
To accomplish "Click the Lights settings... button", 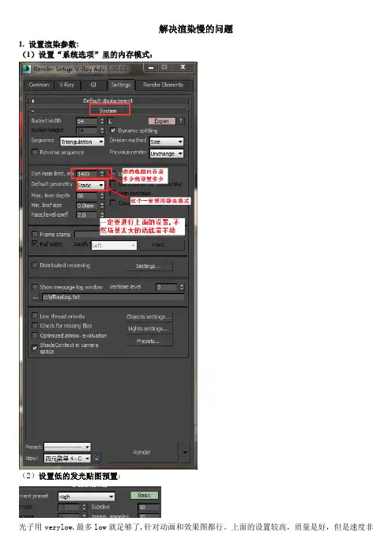I will tap(149, 329).
